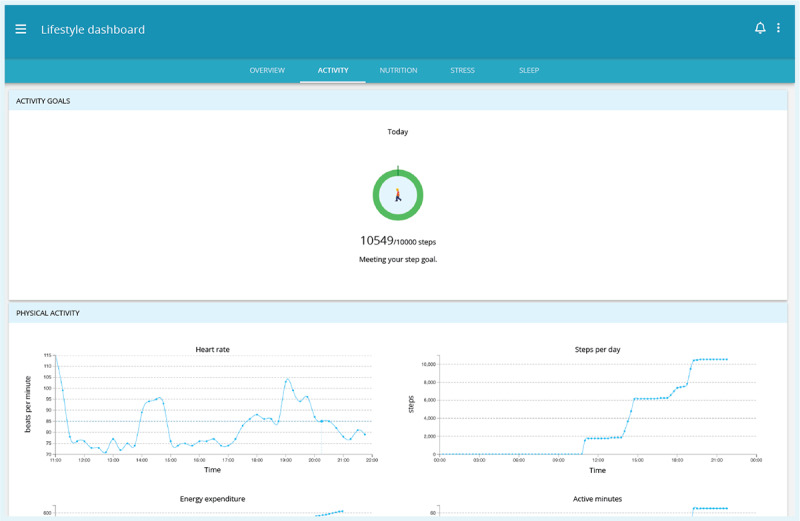Click the notifications bell icon

click(x=759, y=29)
